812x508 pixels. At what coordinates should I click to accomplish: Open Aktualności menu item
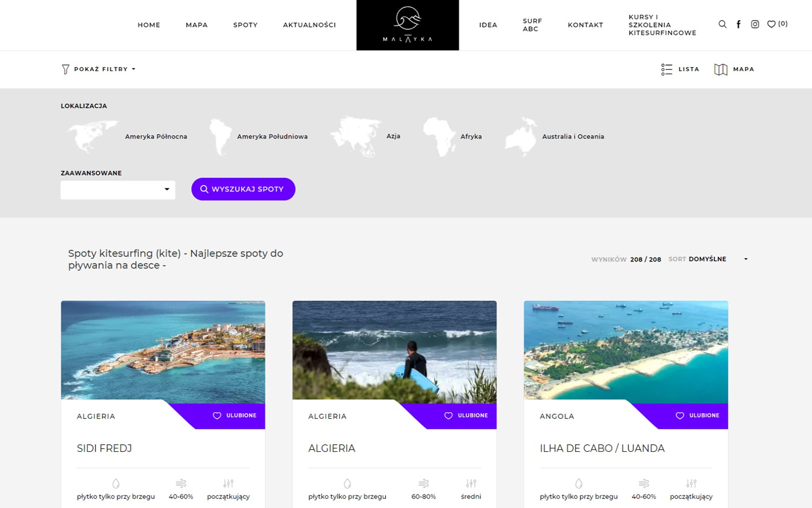click(309, 25)
